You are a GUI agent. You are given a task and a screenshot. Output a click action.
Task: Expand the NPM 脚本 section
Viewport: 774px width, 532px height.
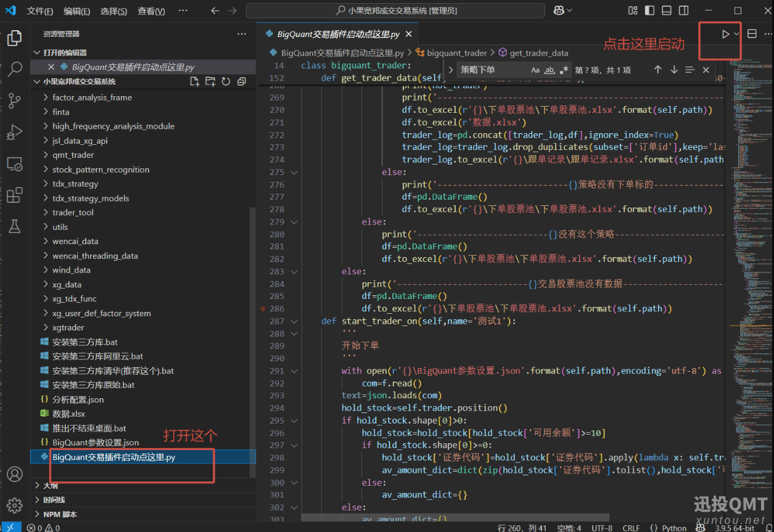click(60, 514)
